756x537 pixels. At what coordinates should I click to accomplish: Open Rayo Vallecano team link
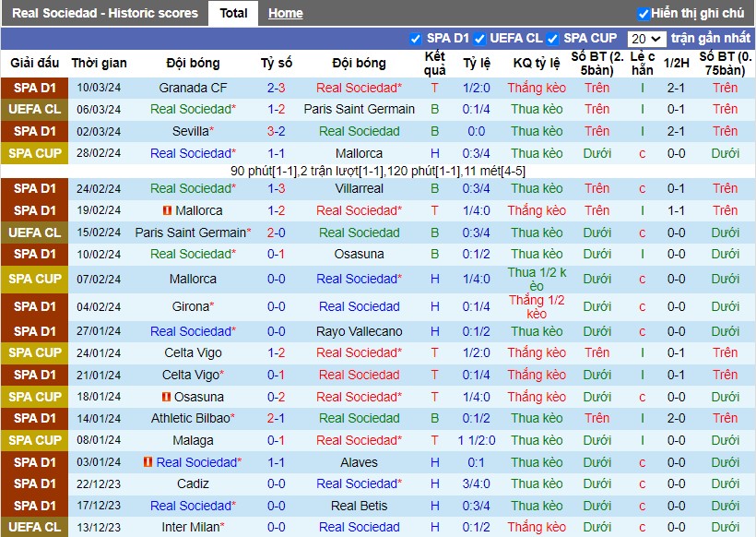(360, 331)
